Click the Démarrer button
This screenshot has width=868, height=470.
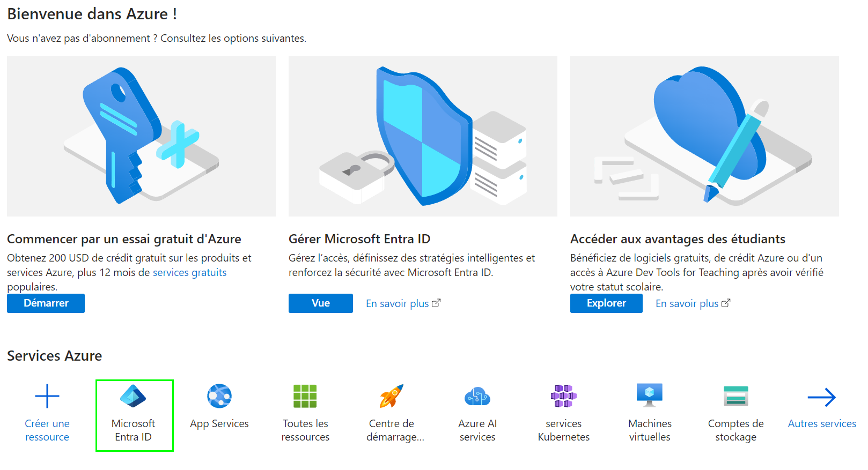coord(46,303)
